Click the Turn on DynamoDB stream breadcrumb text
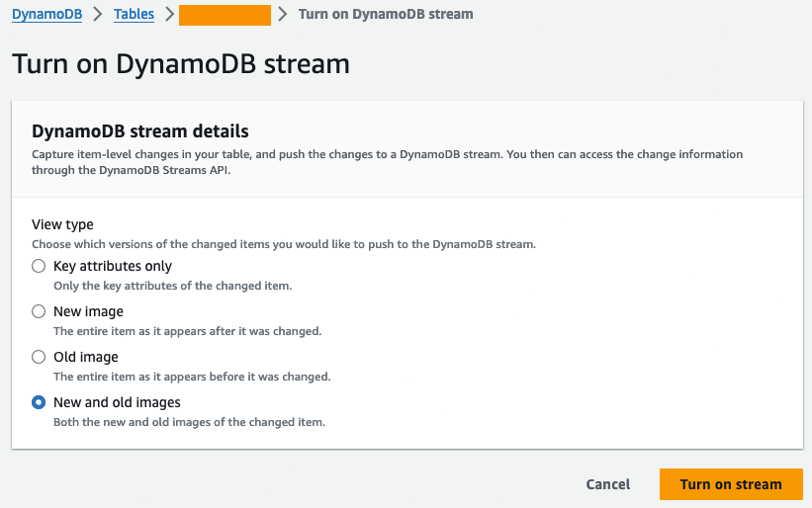The height and width of the screenshot is (508, 812). [x=386, y=15]
